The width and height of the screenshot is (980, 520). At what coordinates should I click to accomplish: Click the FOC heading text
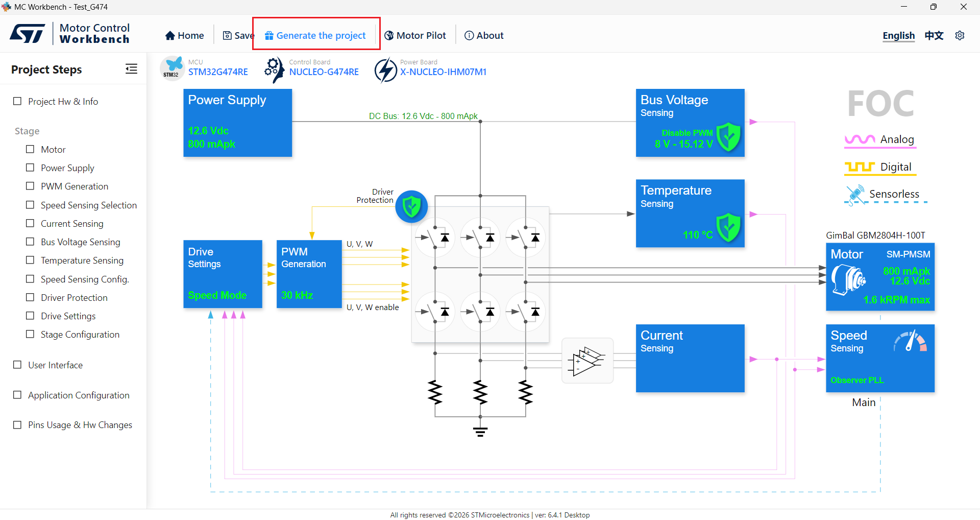coord(880,104)
